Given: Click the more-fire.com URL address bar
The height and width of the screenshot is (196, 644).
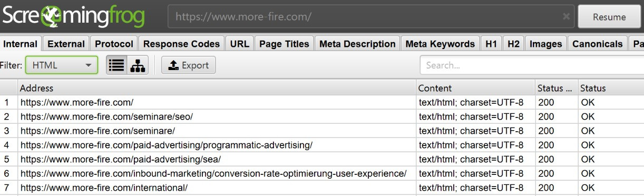Looking at the screenshot, I should pos(364,16).
